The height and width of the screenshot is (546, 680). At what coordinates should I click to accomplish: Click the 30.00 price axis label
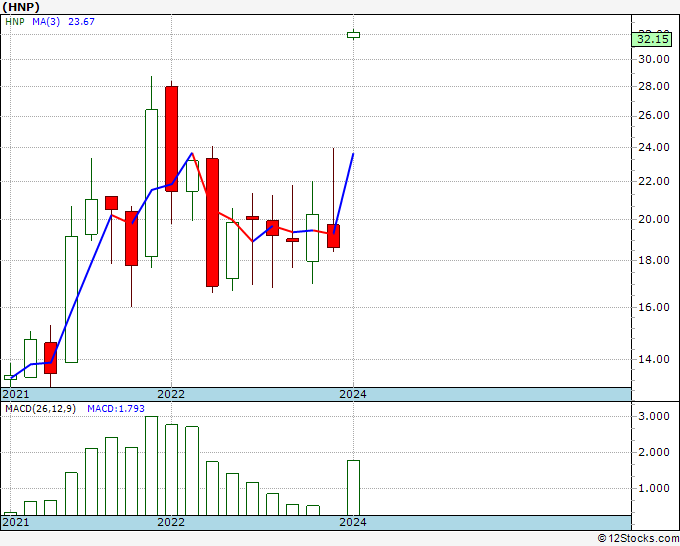click(x=654, y=59)
